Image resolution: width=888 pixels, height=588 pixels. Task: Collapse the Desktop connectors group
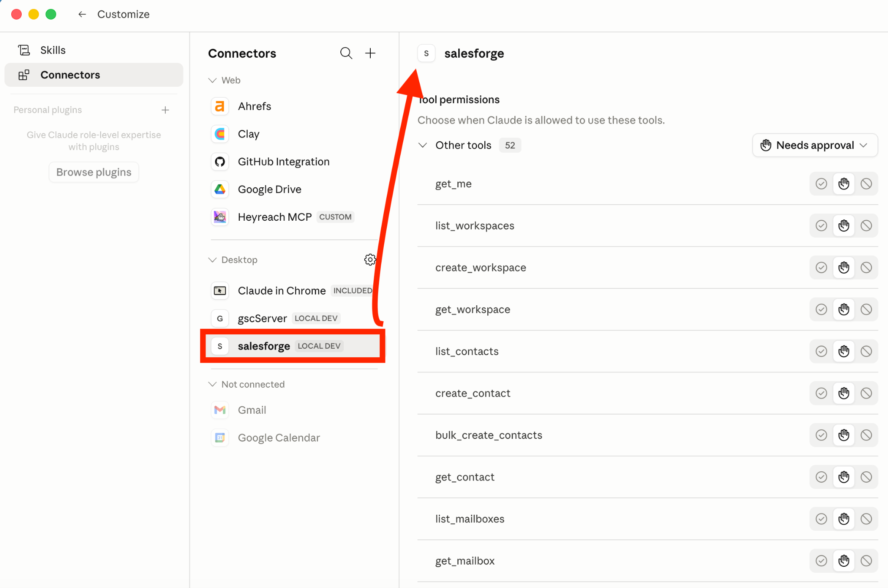pyautogui.click(x=212, y=260)
